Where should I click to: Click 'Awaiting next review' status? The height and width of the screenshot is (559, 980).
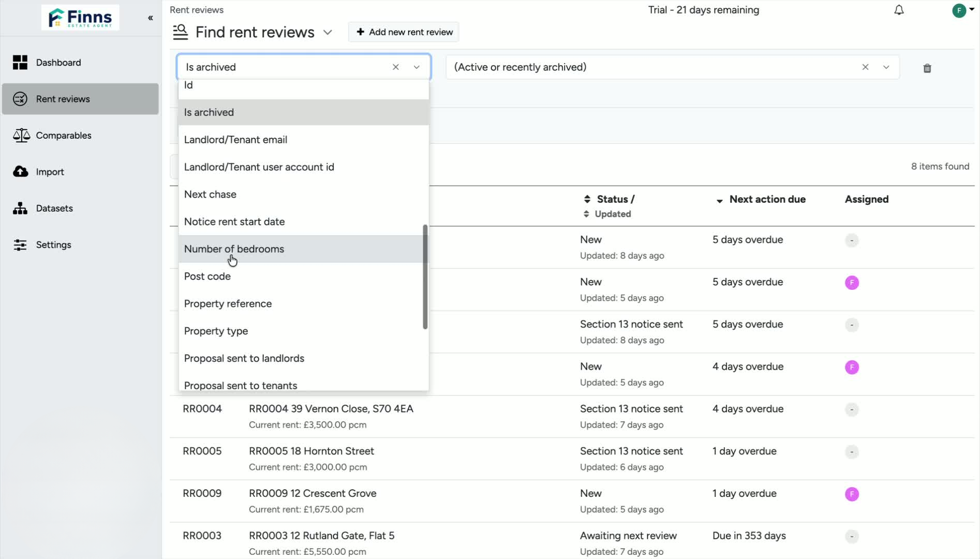coord(628,536)
